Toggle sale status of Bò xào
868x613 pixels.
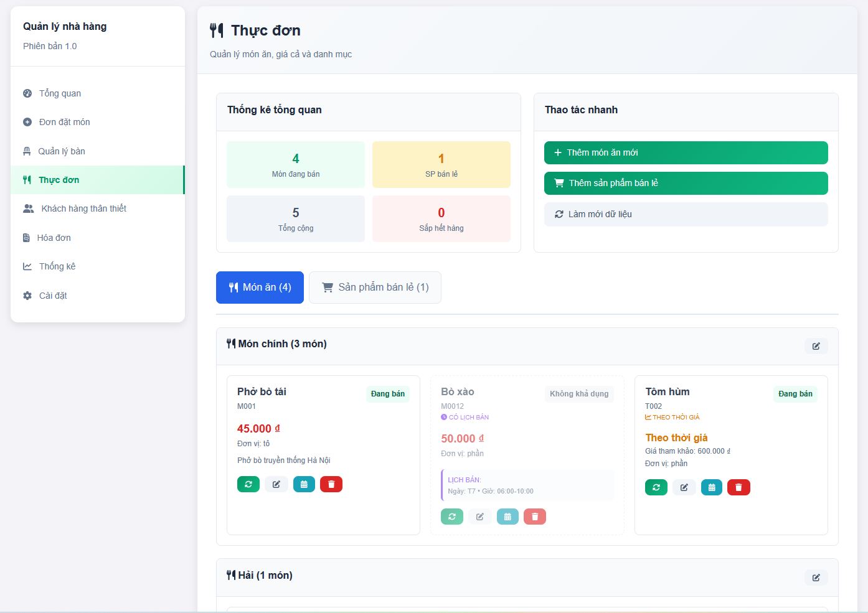(452, 517)
